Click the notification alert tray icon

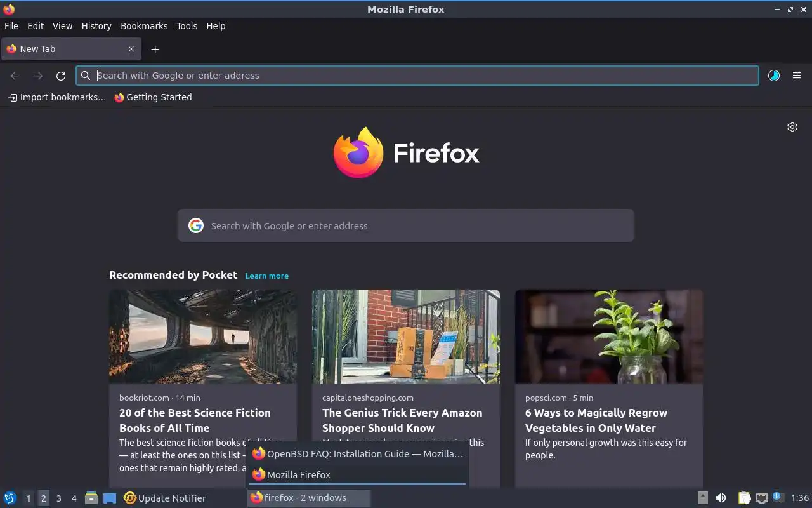click(x=778, y=497)
